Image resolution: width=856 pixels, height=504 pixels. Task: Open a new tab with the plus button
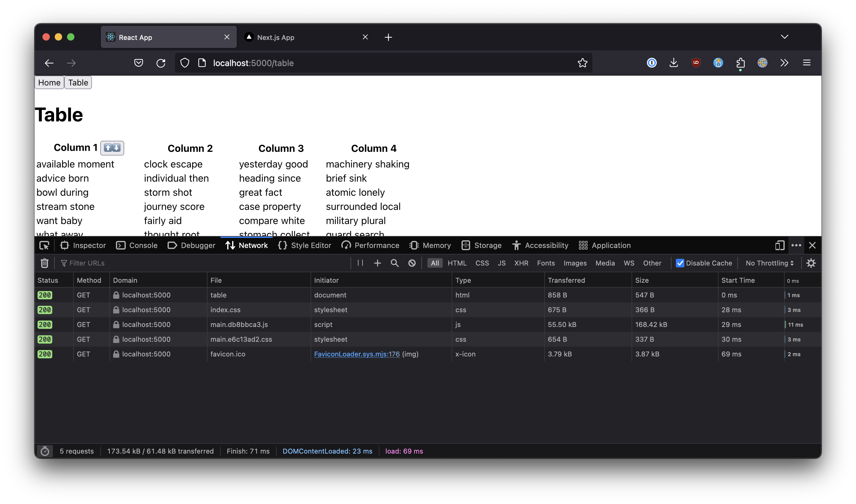coord(388,37)
